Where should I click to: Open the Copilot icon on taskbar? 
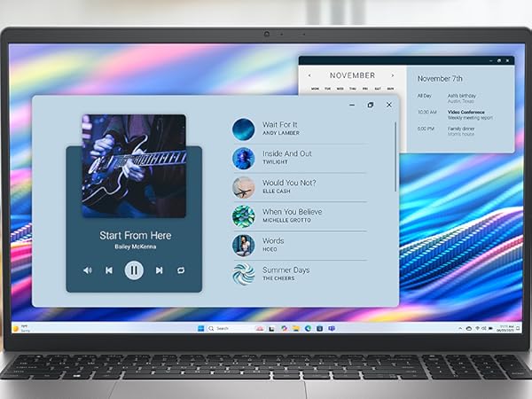coord(284,328)
